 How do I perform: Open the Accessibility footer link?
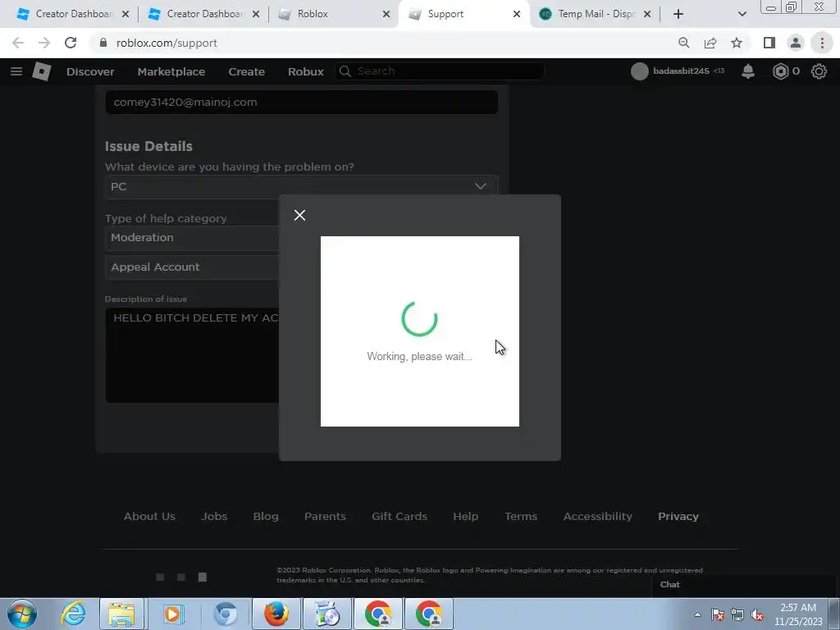click(598, 517)
